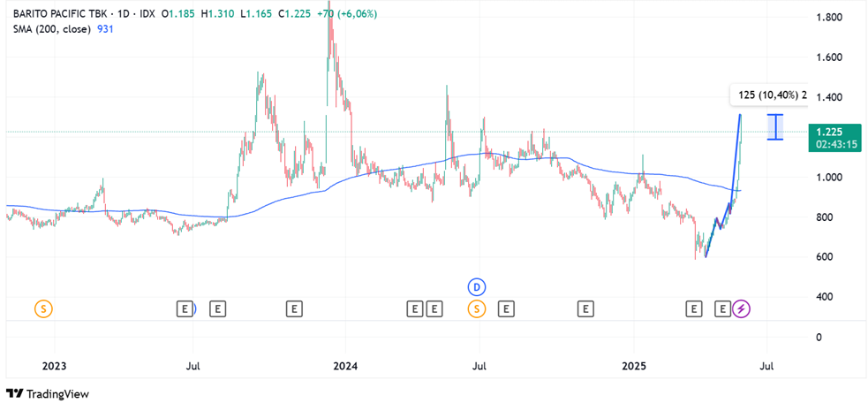
Task: Open the E marker just right of 2024's orange S
Action: (506, 308)
